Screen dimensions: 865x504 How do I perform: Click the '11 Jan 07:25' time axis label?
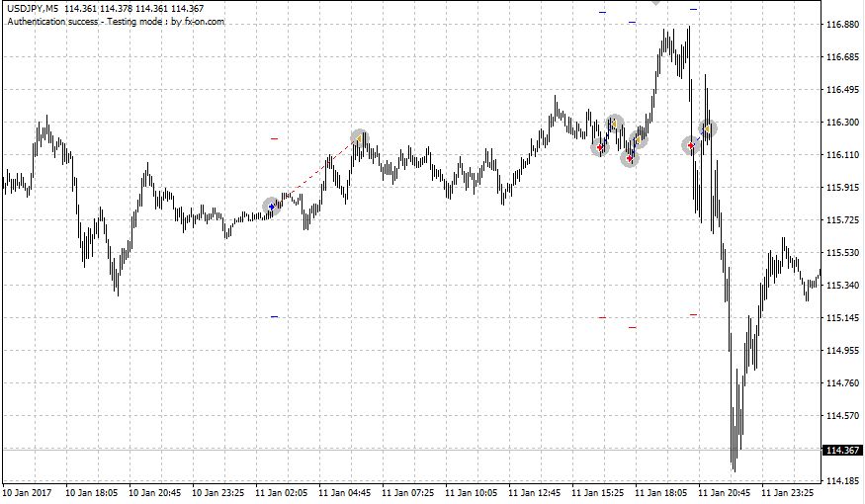[407, 492]
